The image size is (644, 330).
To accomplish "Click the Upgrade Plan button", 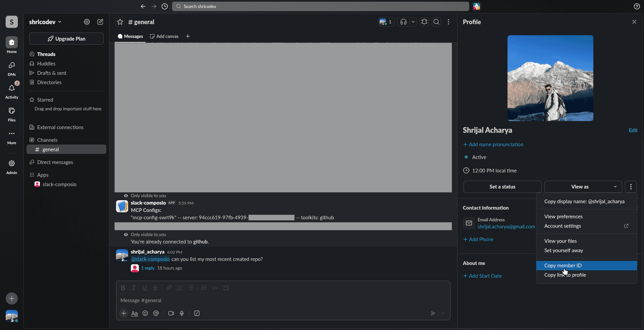I will (66, 39).
